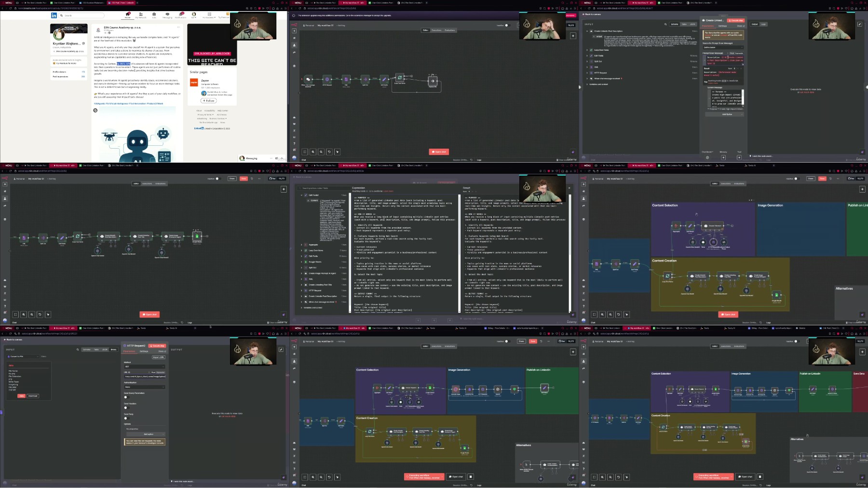This screenshot has width=868, height=488.
Task: Switch URL field to Expression mode in HTTP Request2
Action: point(161,372)
